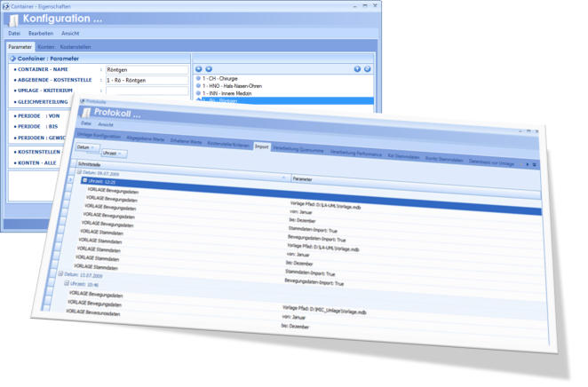588x387 pixels.
Task: Select the Import tab in Protokoll
Action: pos(261,146)
